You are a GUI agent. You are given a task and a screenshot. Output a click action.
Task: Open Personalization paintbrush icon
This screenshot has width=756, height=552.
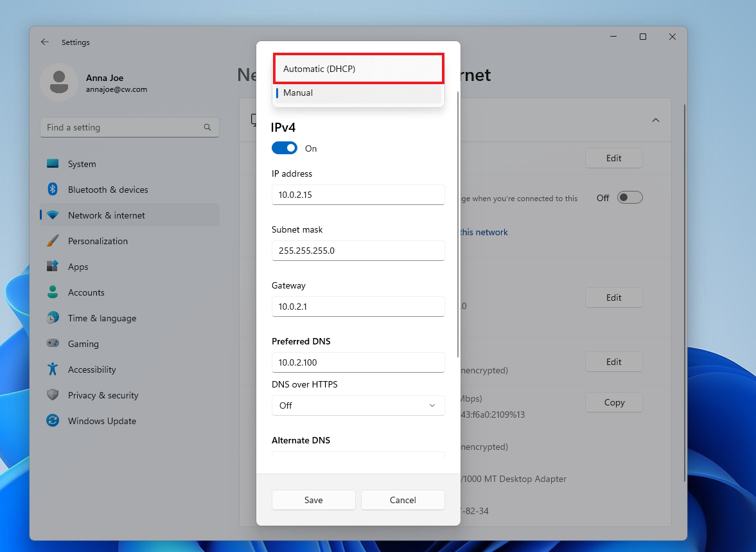53,241
